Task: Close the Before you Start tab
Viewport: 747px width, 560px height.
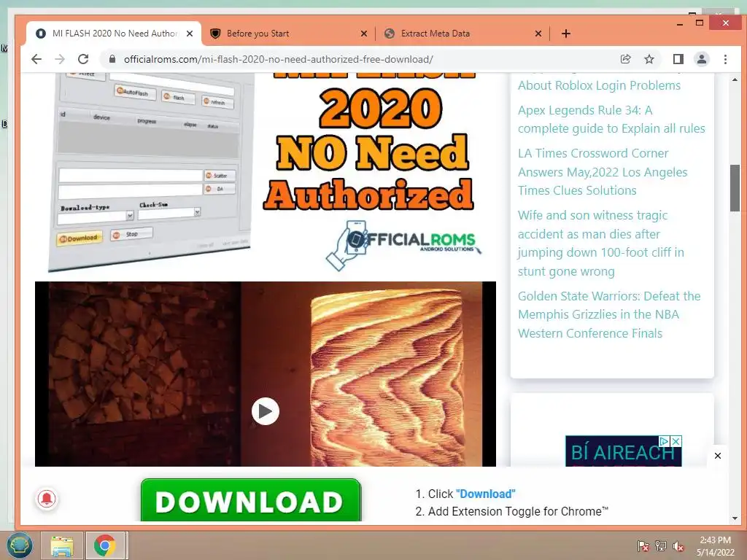Action: coord(363,34)
